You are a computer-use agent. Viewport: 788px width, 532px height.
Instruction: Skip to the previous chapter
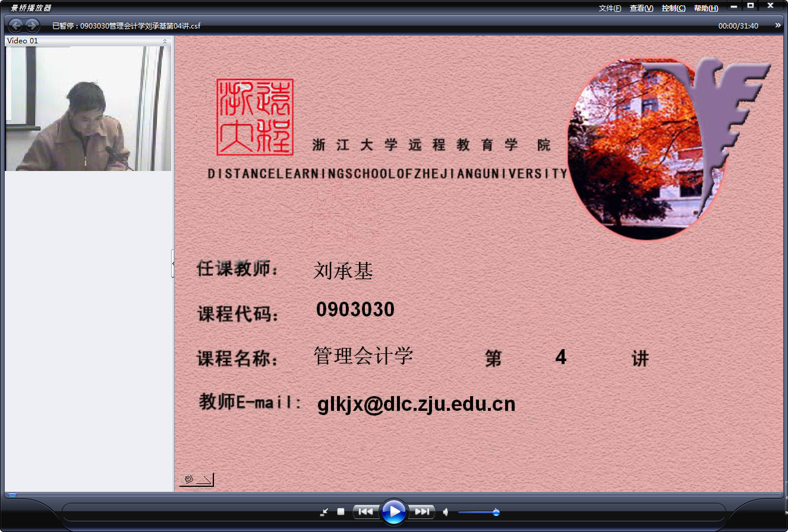[366, 512]
